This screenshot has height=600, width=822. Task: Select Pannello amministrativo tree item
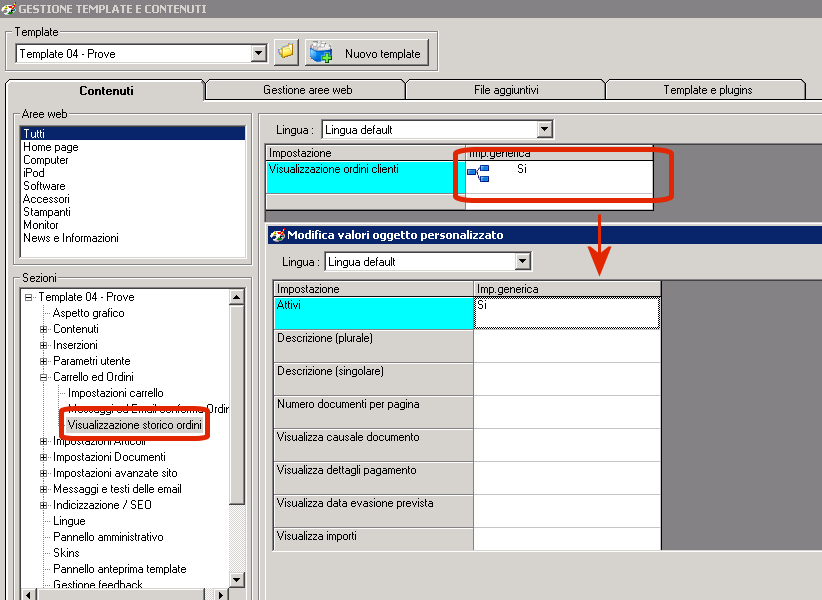(108, 537)
